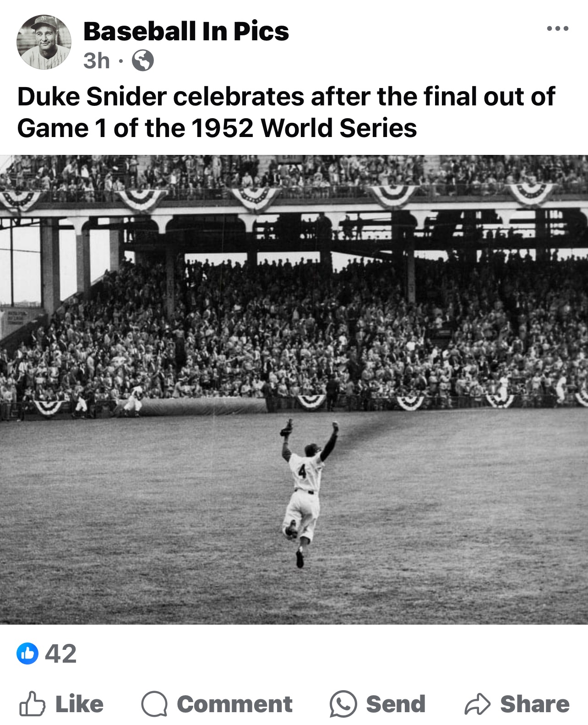Click the Duke Snider caption text
Screen dimensions: 588x725
point(286,97)
